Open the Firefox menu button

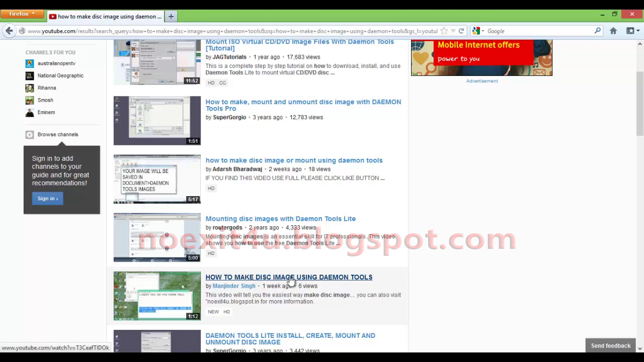18,14
